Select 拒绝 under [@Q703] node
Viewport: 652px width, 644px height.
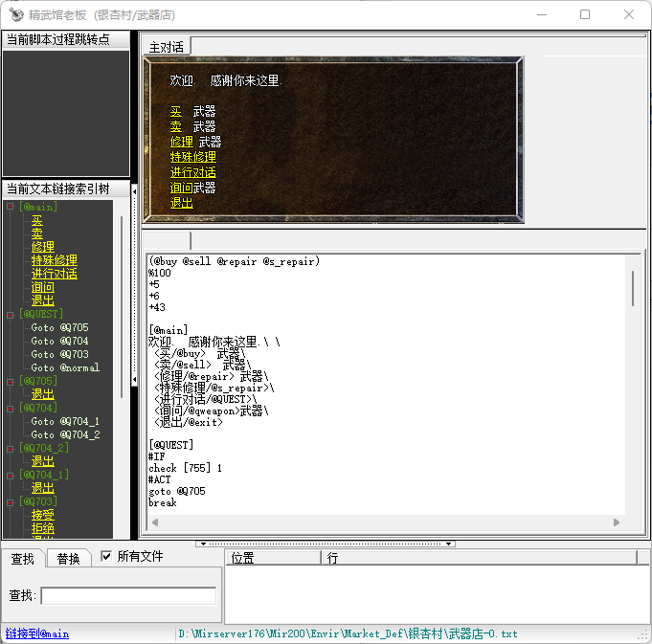(43, 527)
